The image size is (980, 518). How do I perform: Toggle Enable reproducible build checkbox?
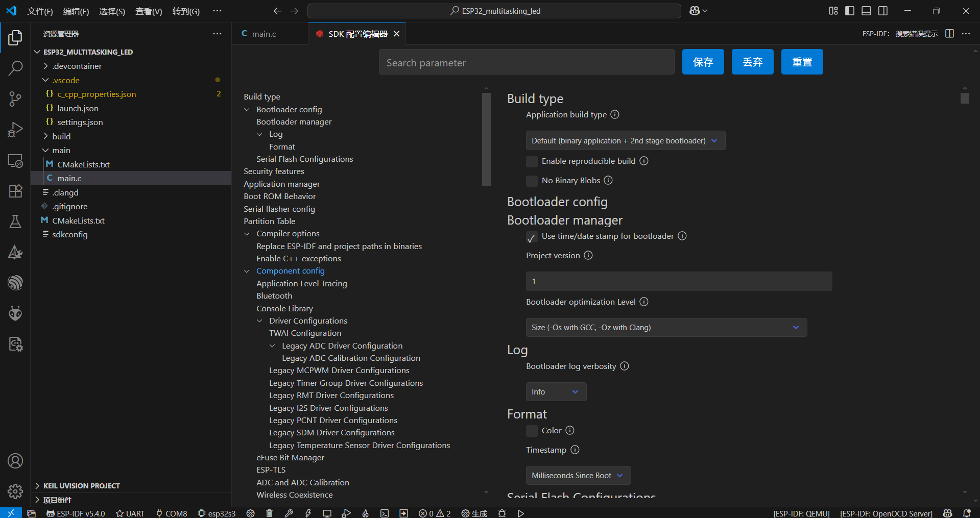pos(532,162)
